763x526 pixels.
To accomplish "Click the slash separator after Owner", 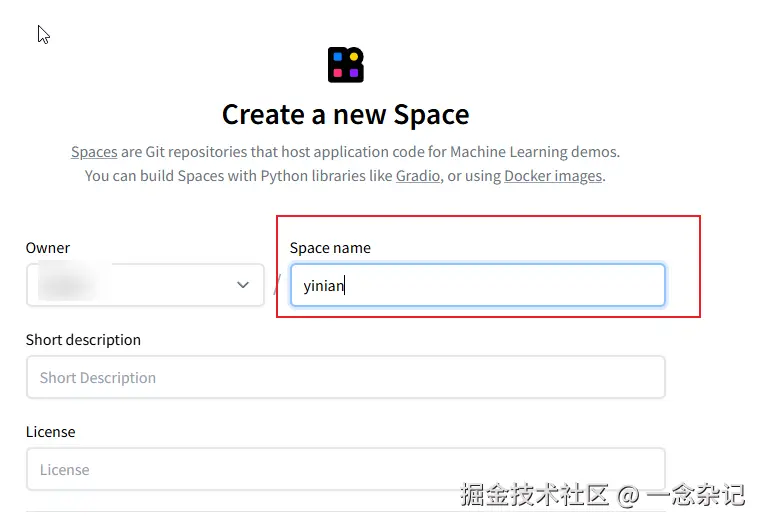I will 276,287.
